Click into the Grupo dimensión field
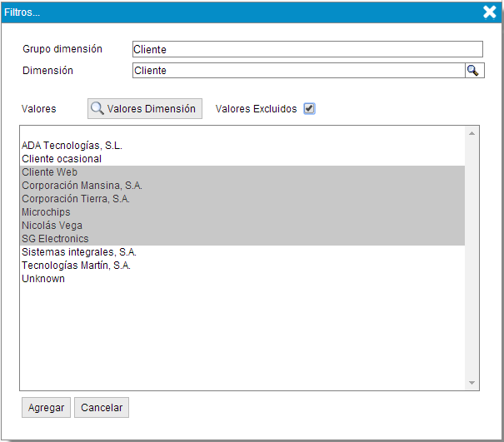Image resolution: width=504 pixels, height=442 pixels. tap(307, 50)
